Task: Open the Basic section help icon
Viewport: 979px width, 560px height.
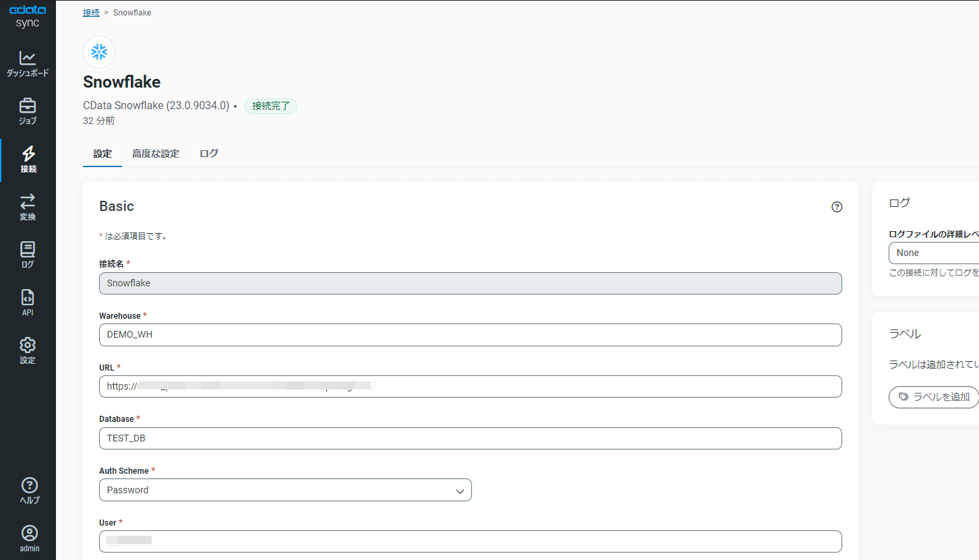Action: 837,207
